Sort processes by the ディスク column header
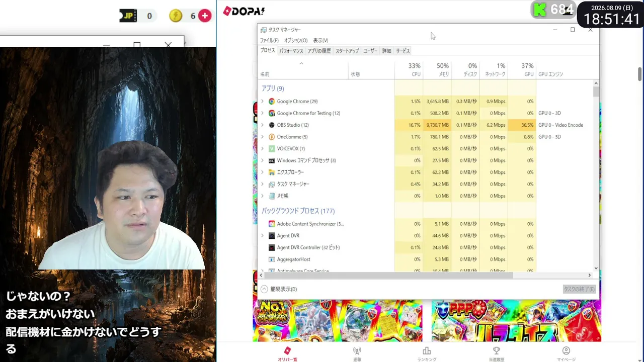Screen dimensions: 644x362 coord(465,70)
